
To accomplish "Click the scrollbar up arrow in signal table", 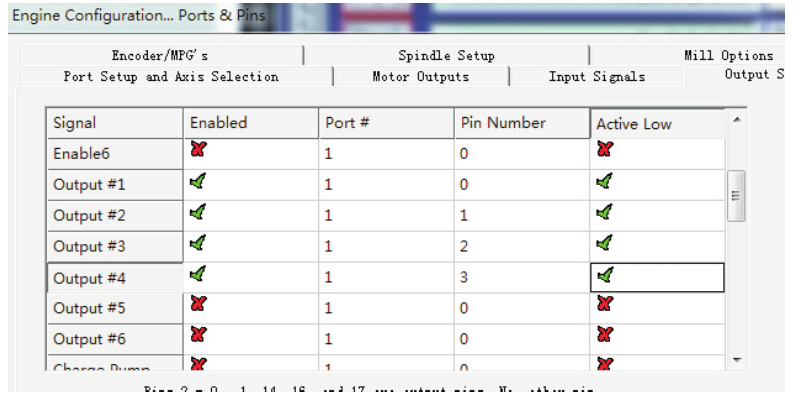I will pyautogui.click(x=737, y=119).
